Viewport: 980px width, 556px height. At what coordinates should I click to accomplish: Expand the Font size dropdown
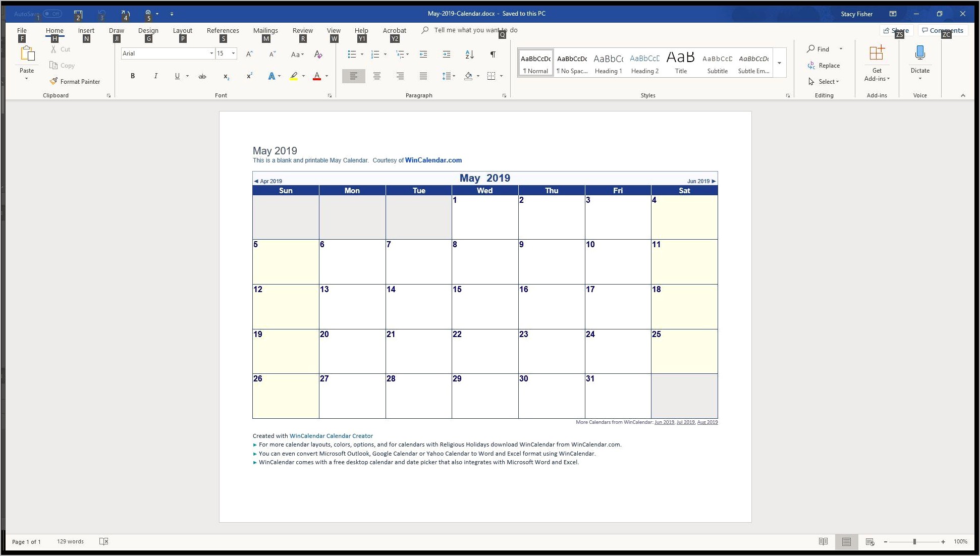point(234,54)
